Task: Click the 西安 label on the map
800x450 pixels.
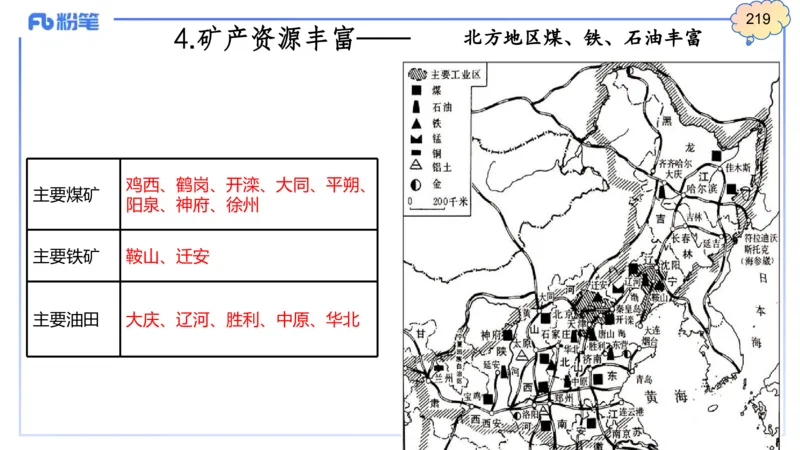Action: (x=492, y=422)
